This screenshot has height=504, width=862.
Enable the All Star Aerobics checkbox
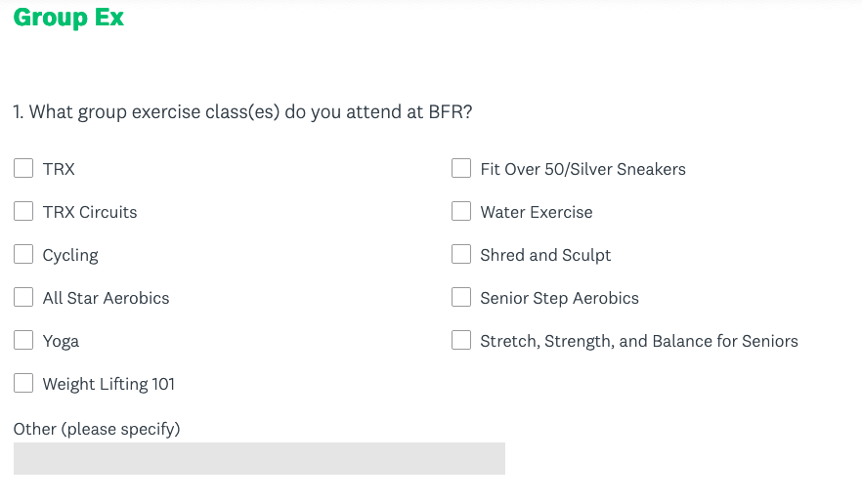click(x=23, y=297)
